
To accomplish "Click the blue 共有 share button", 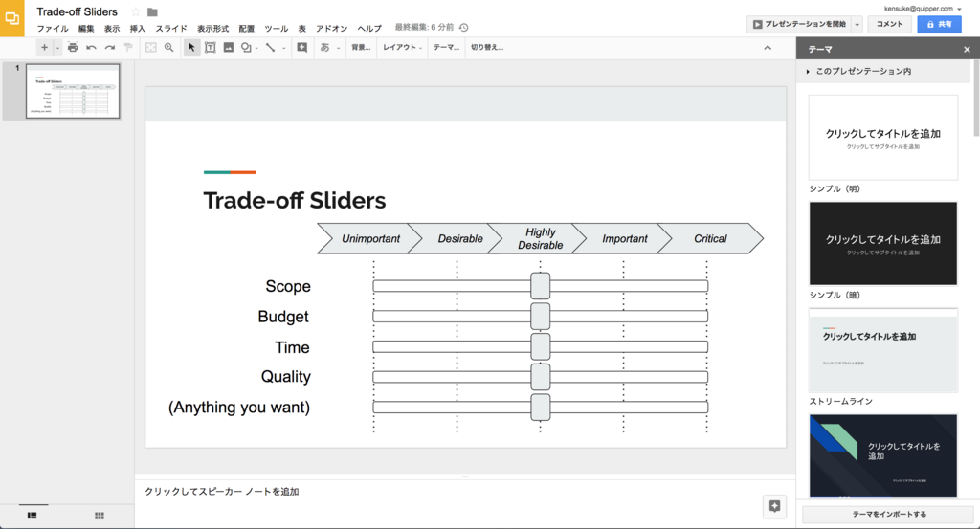I will pyautogui.click(x=940, y=24).
